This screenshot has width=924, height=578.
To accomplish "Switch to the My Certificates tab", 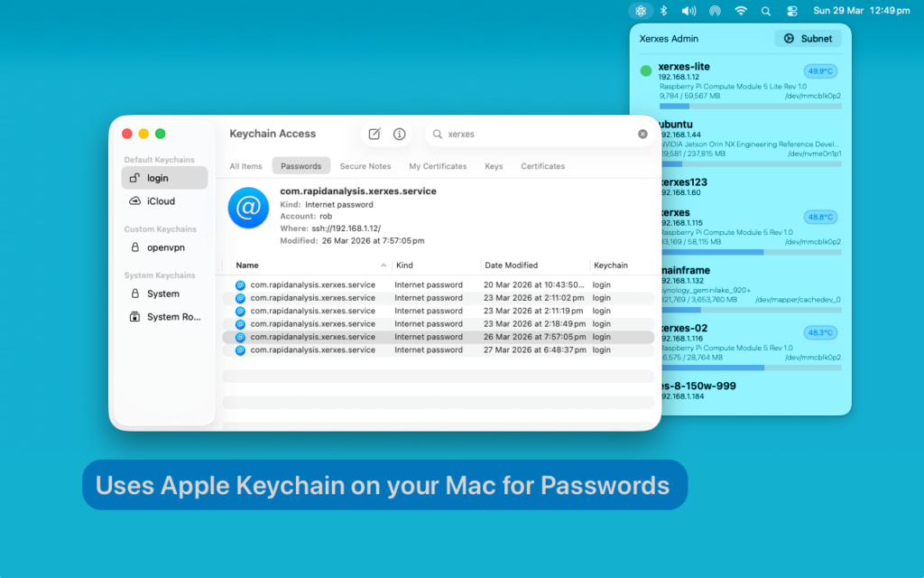I will click(x=438, y=166).
